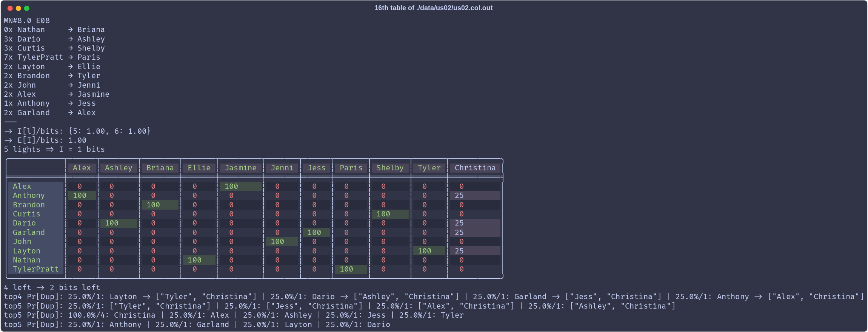
Task: Select the line '2x John → Jenni'
Action: 52,85
